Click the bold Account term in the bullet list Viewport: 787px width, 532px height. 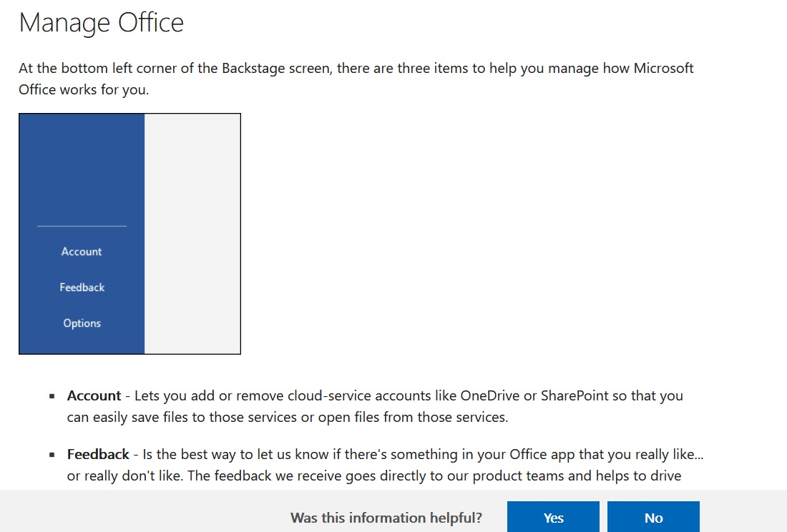click(x=94, y=396)
